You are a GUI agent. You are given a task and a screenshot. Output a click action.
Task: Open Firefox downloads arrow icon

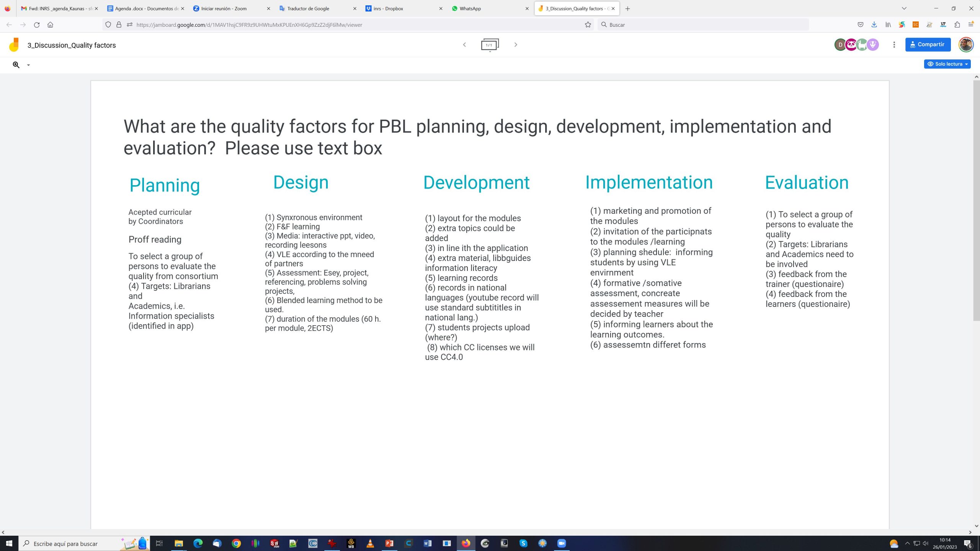click(x=874, y=25)
